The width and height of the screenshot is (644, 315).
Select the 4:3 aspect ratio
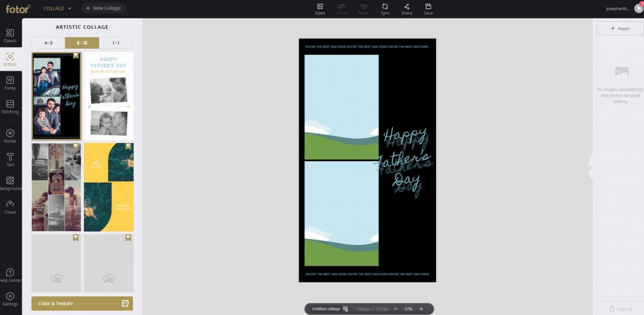(x=48, y=43)
